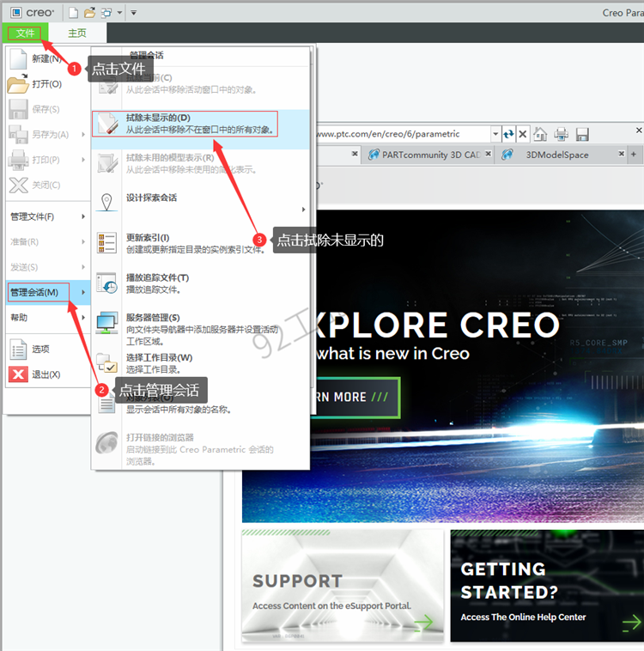This screenshot has height=651, width=644.
Task: Expand the 帮助 submenu arrow
Action: 83,318
